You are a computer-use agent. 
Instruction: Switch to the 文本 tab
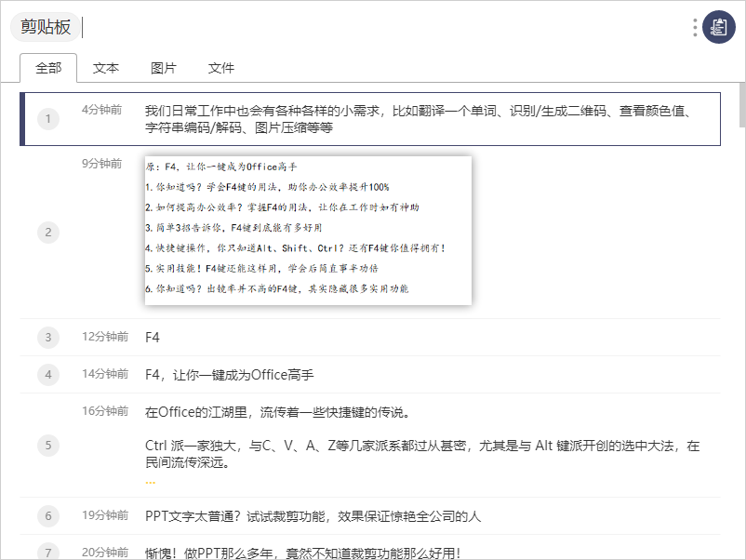[x=106, y=68]
